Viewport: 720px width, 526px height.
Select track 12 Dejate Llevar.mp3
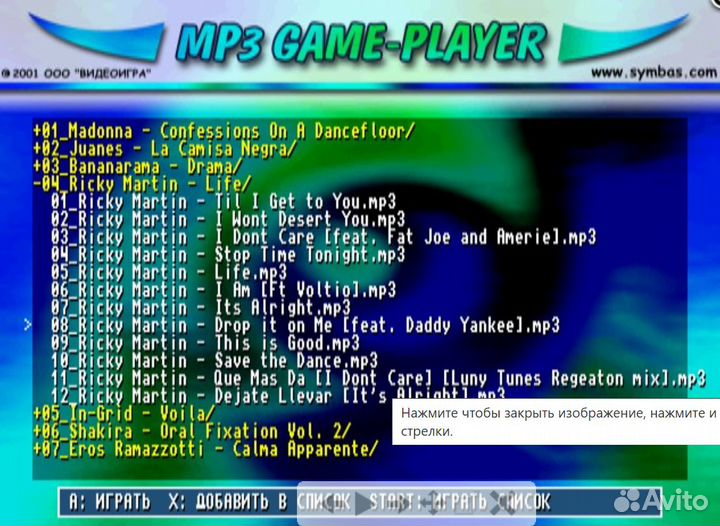(x=278, y=397)
